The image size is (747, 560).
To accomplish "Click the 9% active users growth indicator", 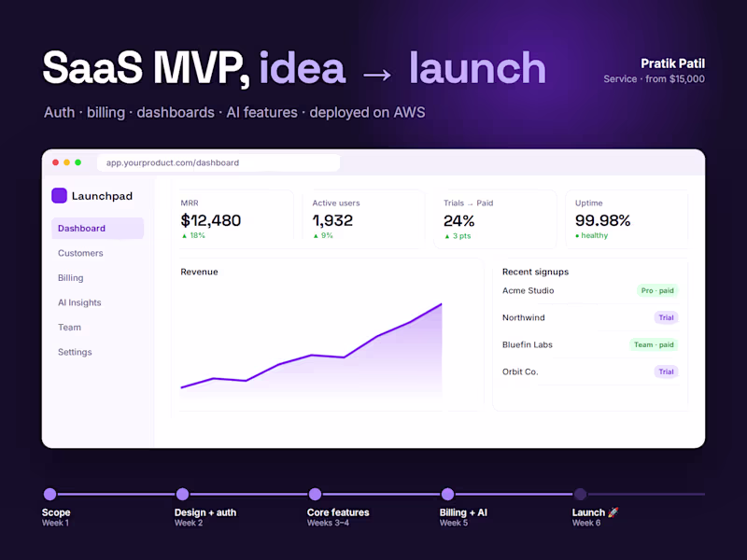I will pos(323,235).
